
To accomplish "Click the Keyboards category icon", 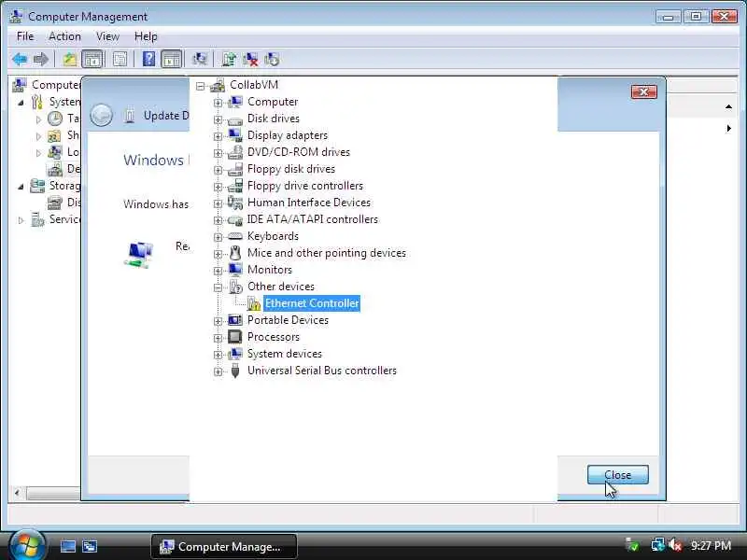I will (x=235, y=236).
